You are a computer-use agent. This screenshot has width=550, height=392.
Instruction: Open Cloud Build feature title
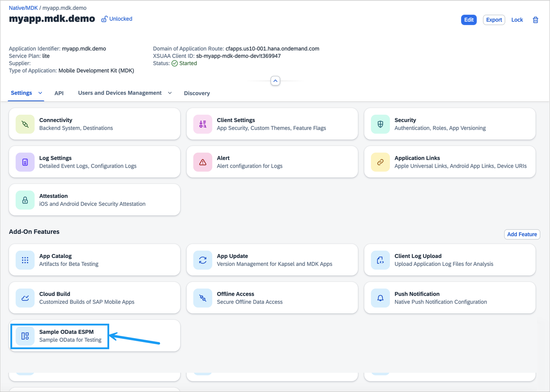point(55,294)
